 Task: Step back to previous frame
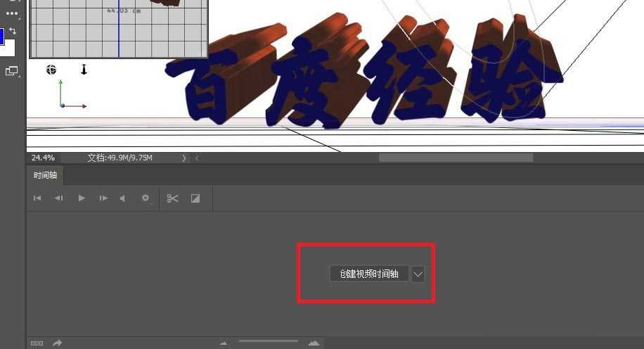click(x=59, y=198)
